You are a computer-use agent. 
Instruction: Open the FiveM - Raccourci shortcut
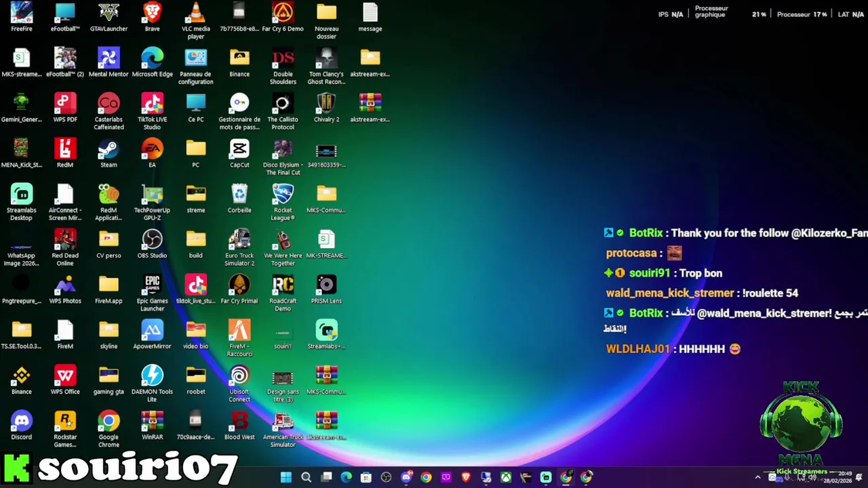pyautogui.click(x=239, y=339)
